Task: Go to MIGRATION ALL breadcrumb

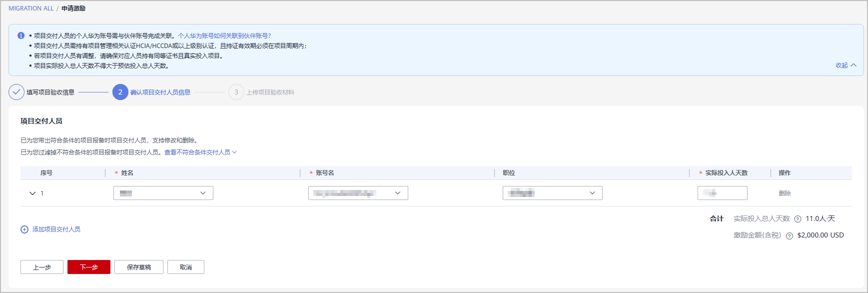Action: click(x=31, y=8)
